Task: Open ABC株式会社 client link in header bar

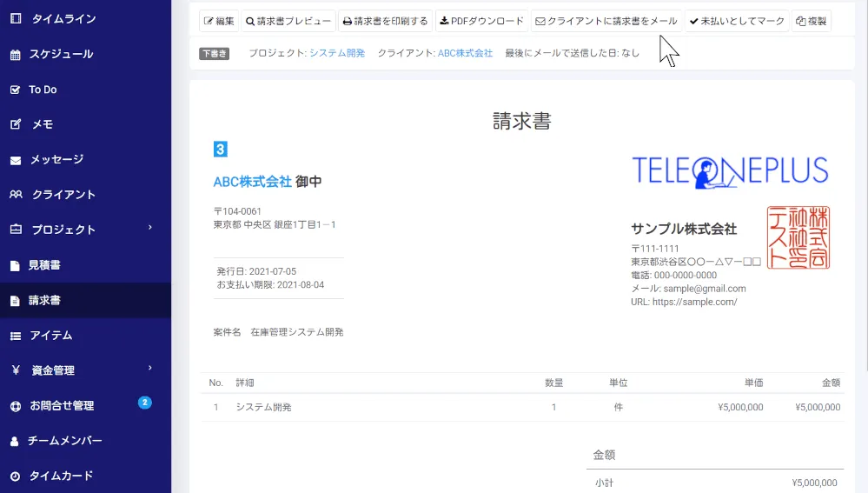Action: coord(465,53)
